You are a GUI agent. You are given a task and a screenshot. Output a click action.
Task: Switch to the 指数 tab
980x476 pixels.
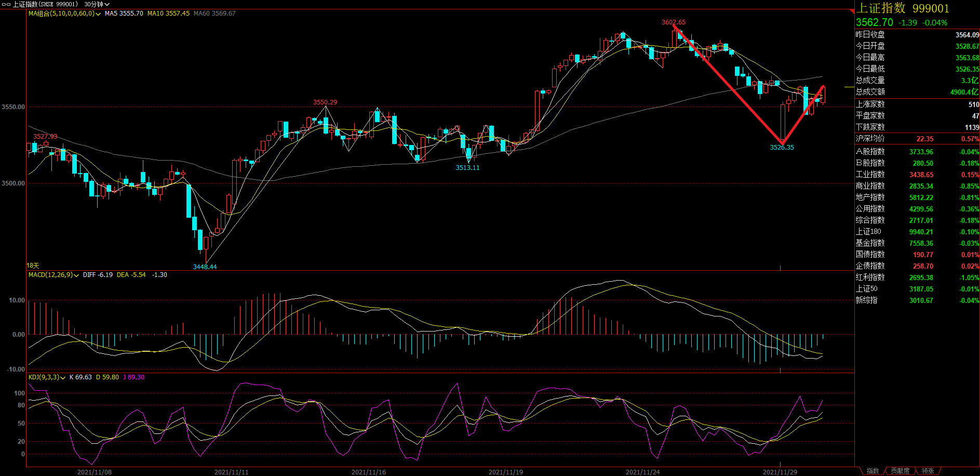(x=872, y=471)
